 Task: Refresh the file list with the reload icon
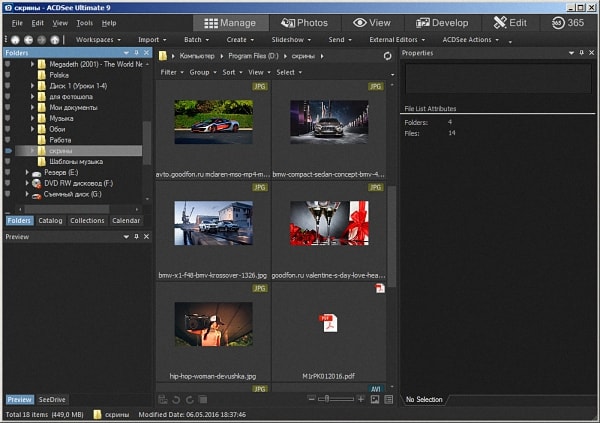point(388,57)
